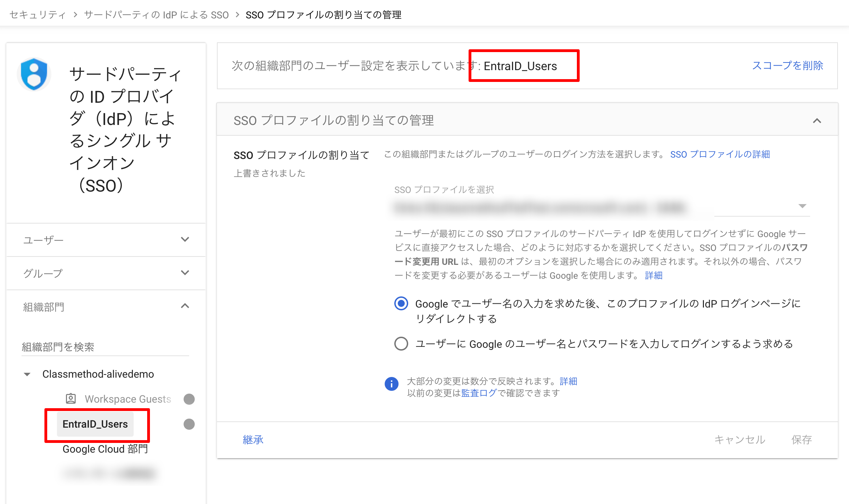The width and height of the screenshot is (849, 504).
Task: Select the Google username and password option
Action: [x=401, y=344]
